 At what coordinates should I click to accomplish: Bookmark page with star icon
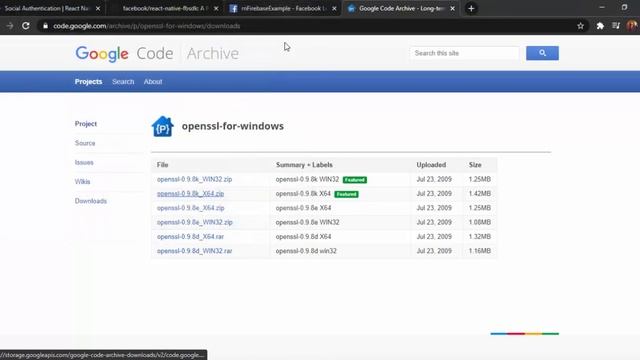coord(580,26)
